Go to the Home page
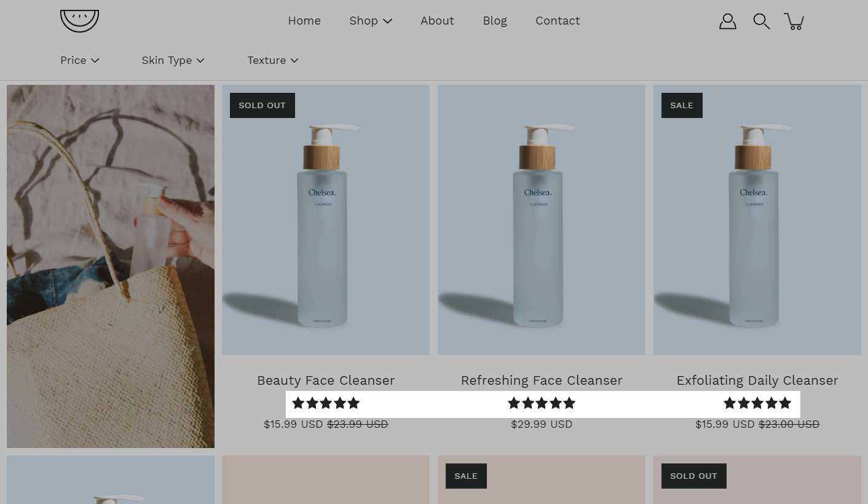 coord(304,21)
